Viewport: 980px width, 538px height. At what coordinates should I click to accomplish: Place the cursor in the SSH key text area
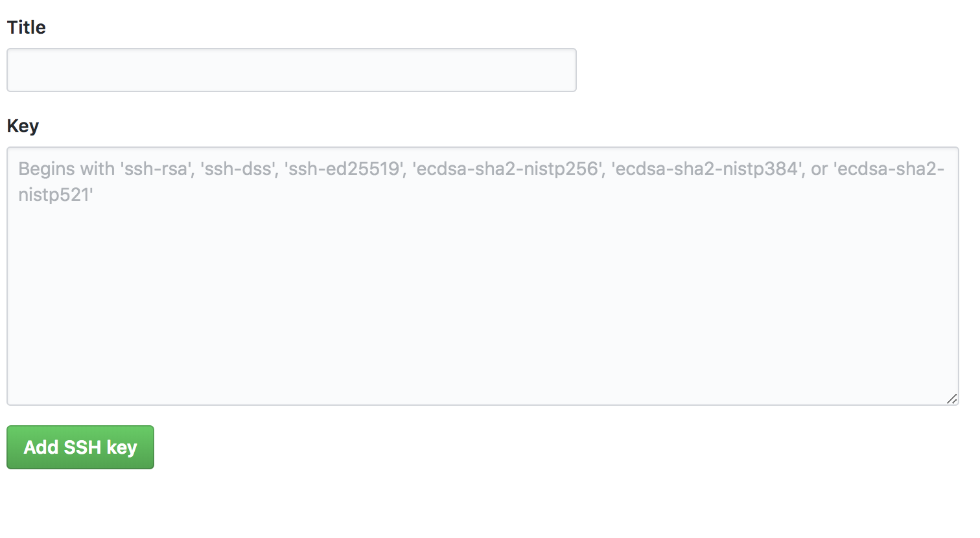[483, 276]
